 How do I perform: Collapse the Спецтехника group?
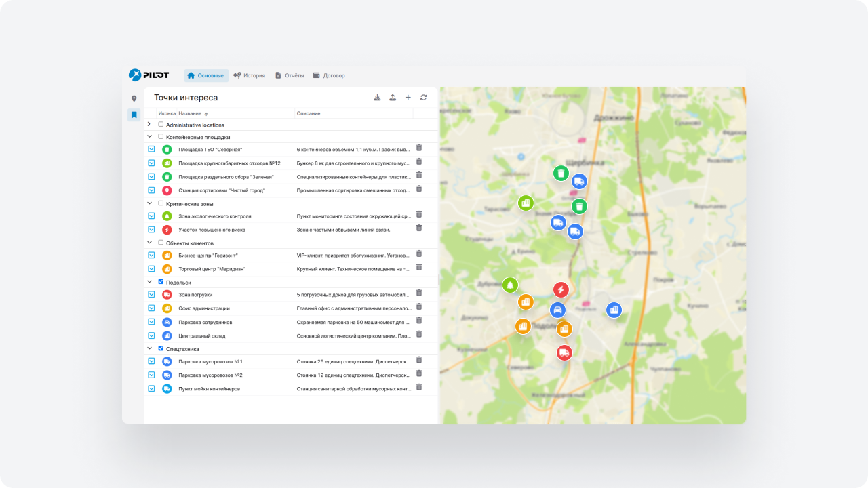149,348
